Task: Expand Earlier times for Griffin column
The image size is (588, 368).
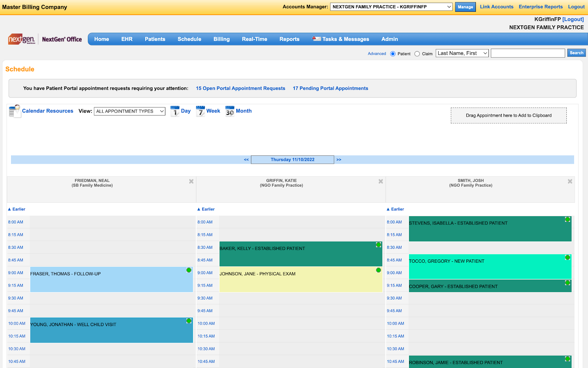Action: click(206, 209)
